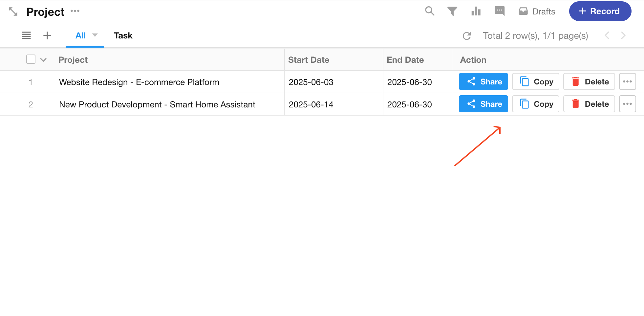Click the expand fullscreen arrows icon
This screenshot has height=316, width=644.
point(13,11)
